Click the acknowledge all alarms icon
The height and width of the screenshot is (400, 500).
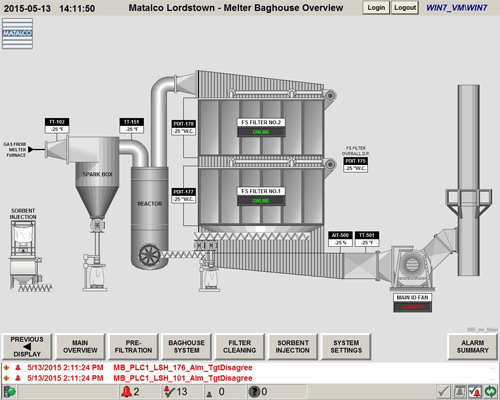point(475,392)
